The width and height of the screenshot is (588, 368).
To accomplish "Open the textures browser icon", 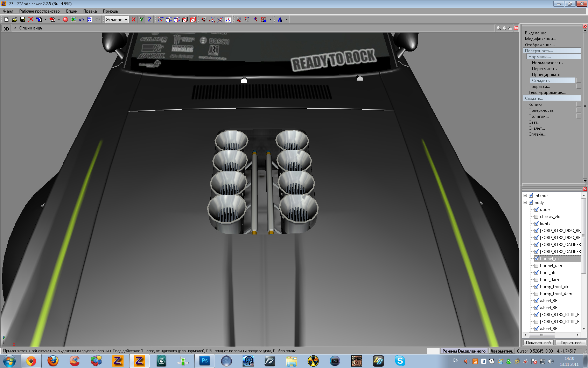I will tap(73, 20).
